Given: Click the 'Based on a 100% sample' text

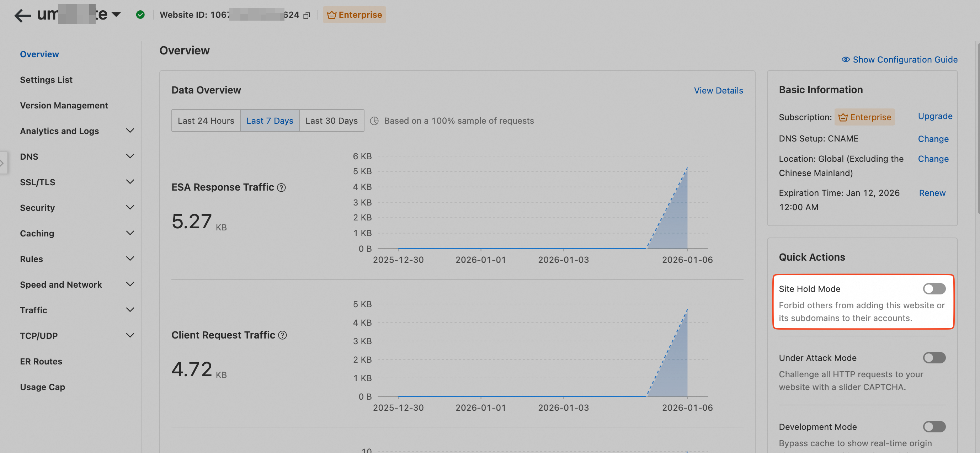Looking at the screenshot, I should click(459, 121).
